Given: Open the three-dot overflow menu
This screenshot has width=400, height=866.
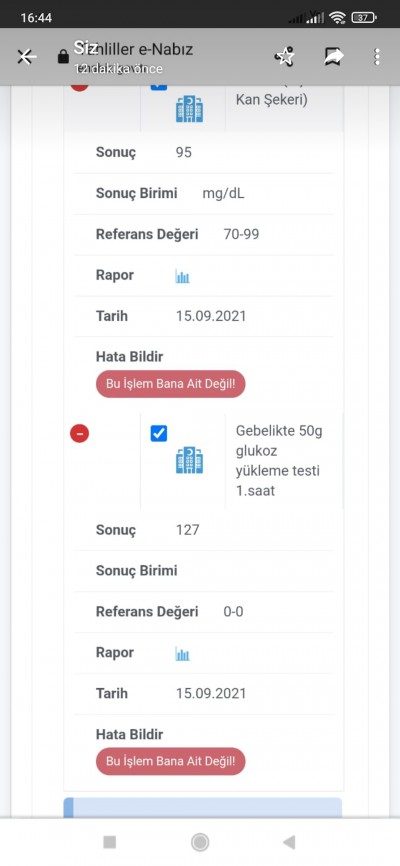Looking at the screenshot, I should point(377,56).
